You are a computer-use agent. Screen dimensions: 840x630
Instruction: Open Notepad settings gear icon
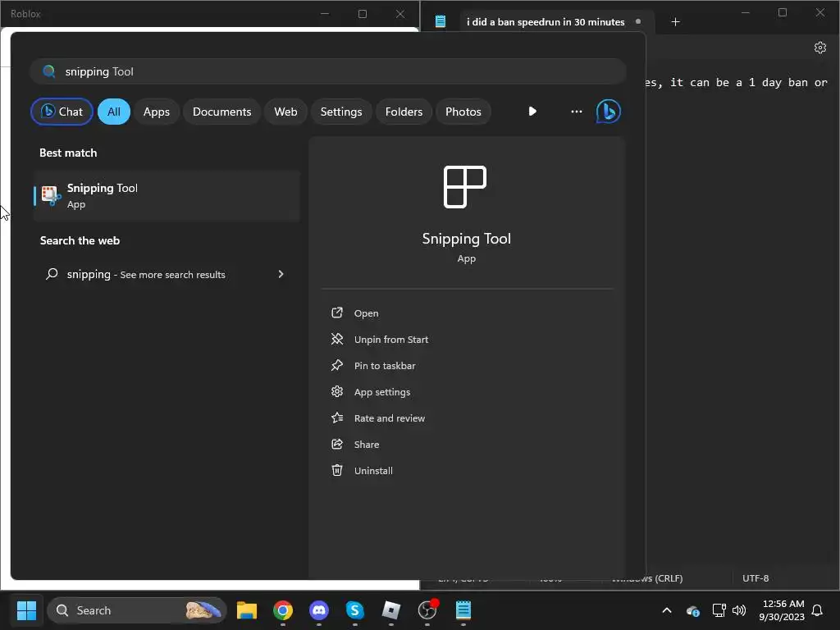pos(819,48)
